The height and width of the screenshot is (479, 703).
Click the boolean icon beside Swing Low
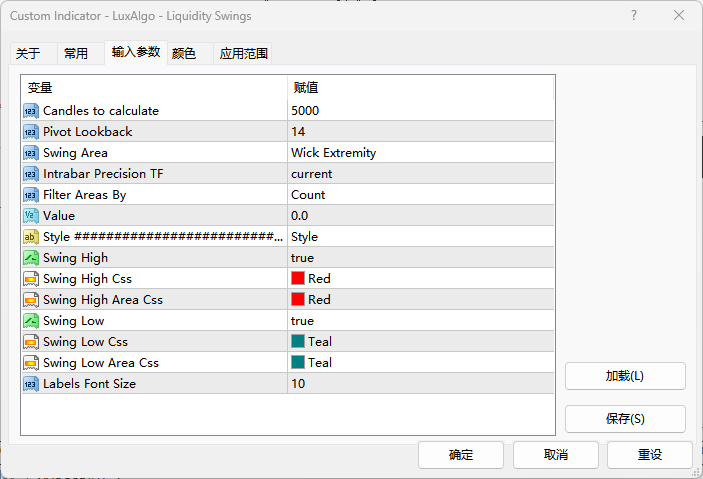(x=30, y=321)
